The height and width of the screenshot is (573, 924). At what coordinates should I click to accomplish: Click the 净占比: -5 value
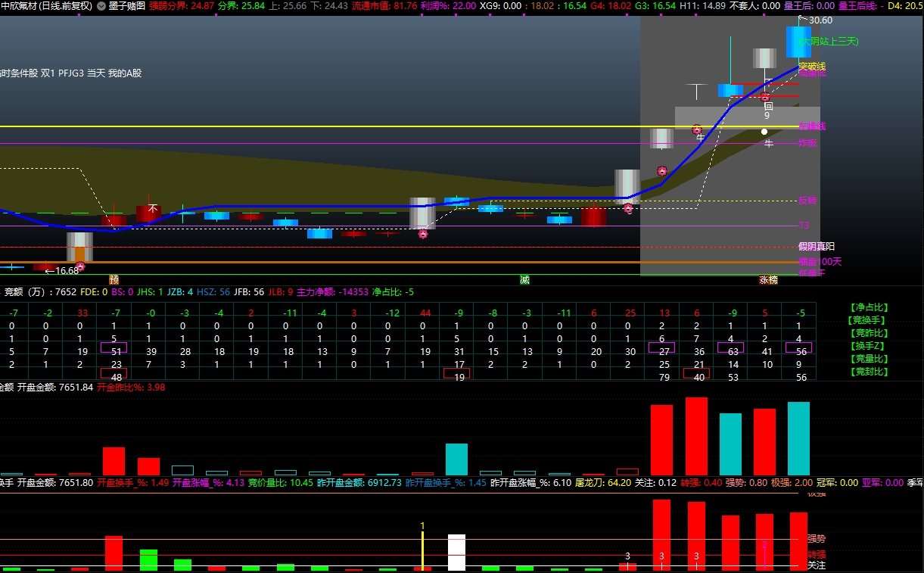click(393, 291)
